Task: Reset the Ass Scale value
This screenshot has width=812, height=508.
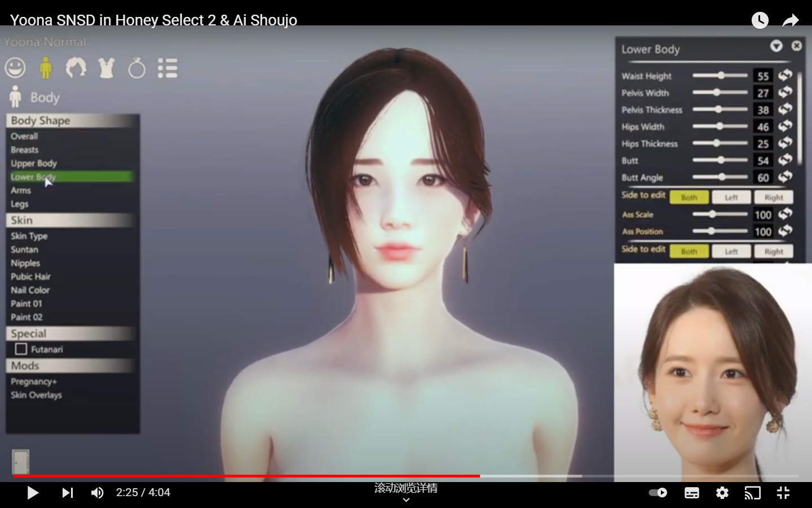Action: click(785, 214)
